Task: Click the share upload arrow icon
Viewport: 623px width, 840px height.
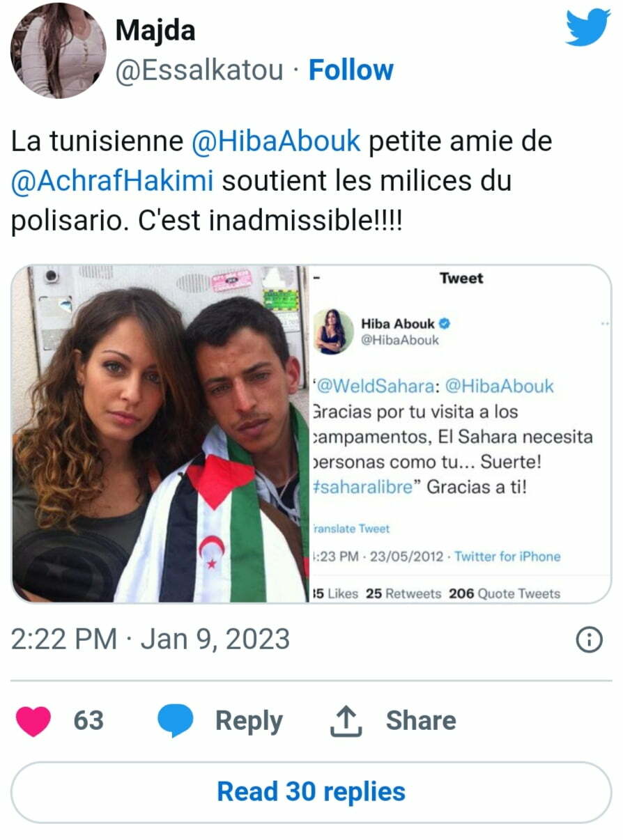Action: [346, 721]
